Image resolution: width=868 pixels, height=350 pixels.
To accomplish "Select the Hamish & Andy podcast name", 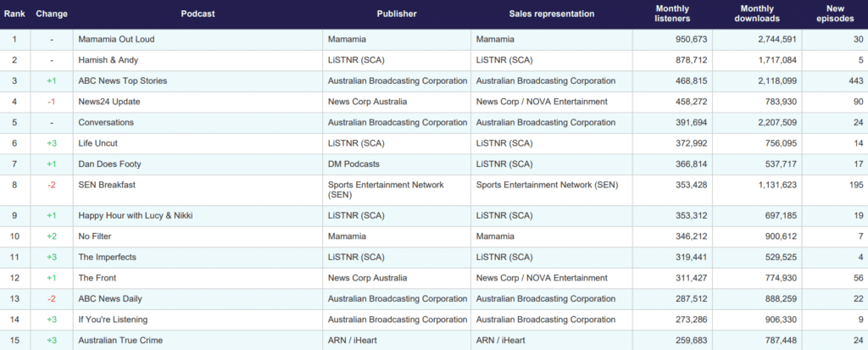I will tap(108, 60).
